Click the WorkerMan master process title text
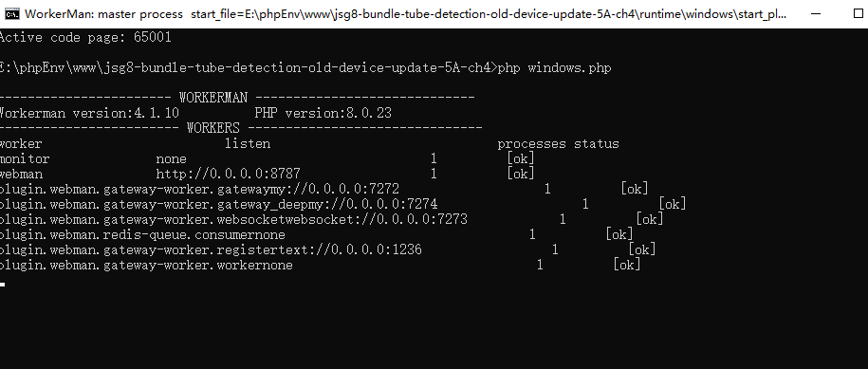The image size is (868, 369). [x=103, y=14]
